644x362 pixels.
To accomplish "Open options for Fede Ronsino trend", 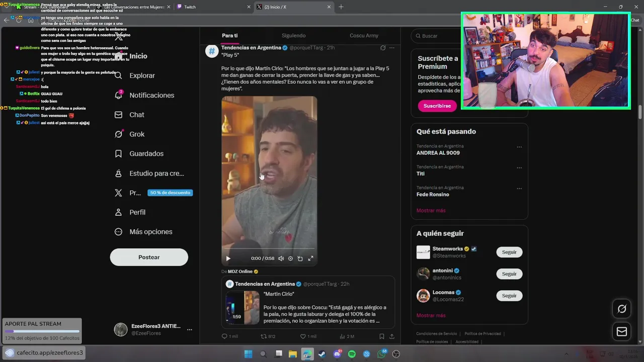I will [519, 189].
